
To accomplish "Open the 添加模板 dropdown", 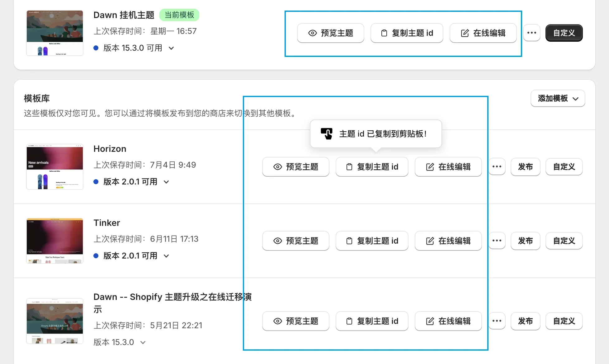I will [557, 98].
